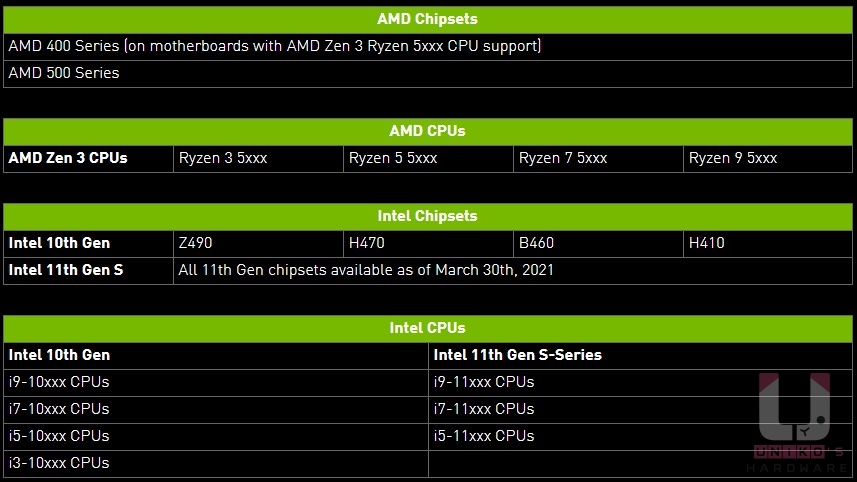Select the Intel CPUs header bar
Screen dimensions: 857x482
pos(427,328)
